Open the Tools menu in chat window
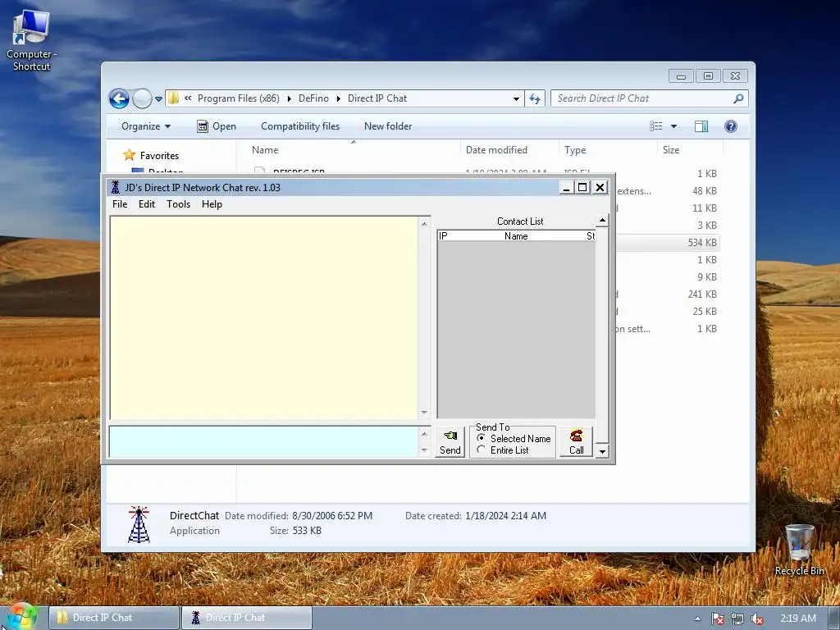840x630 pixels. [x=178, y=204]
